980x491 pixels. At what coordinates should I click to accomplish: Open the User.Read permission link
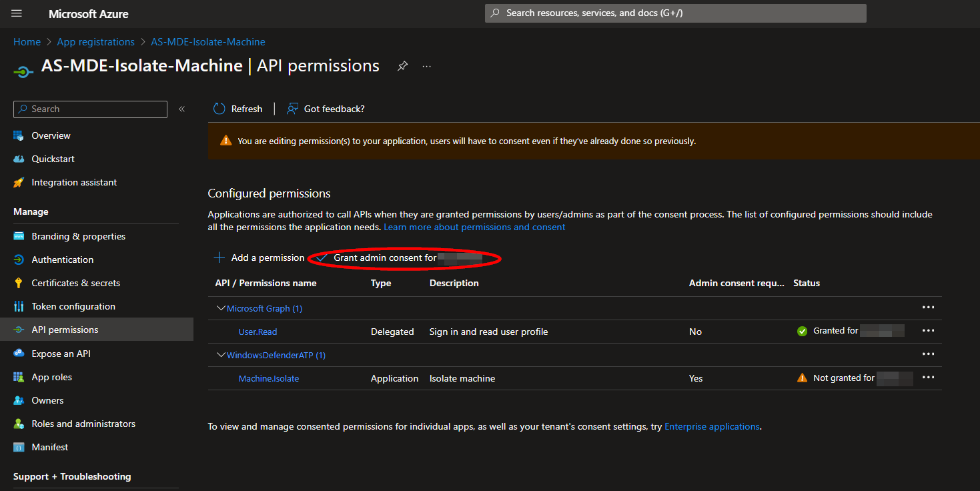(258, 332)
